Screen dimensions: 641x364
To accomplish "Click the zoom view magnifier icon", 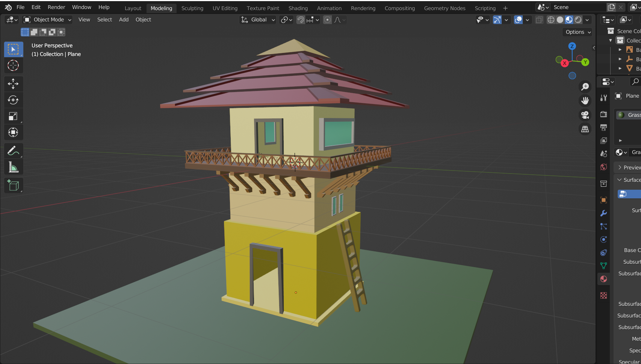I will coord(585,87).
